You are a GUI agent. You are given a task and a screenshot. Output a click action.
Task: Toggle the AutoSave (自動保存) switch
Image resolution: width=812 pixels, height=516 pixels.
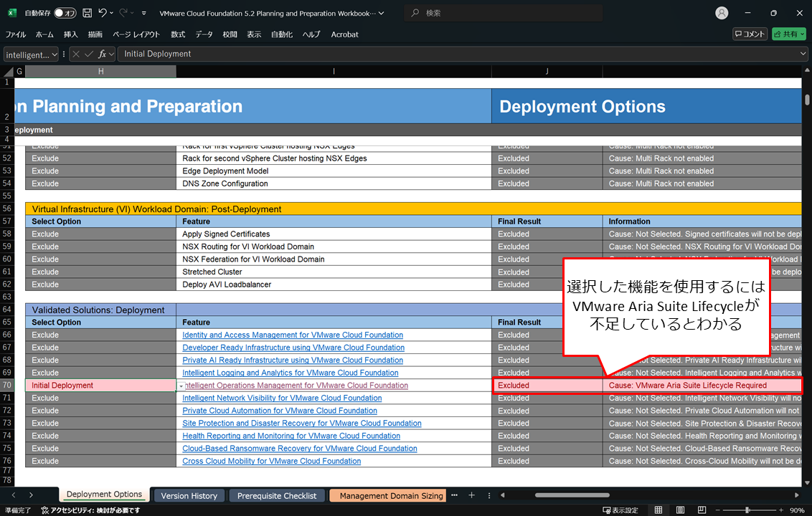click(65, 13)
